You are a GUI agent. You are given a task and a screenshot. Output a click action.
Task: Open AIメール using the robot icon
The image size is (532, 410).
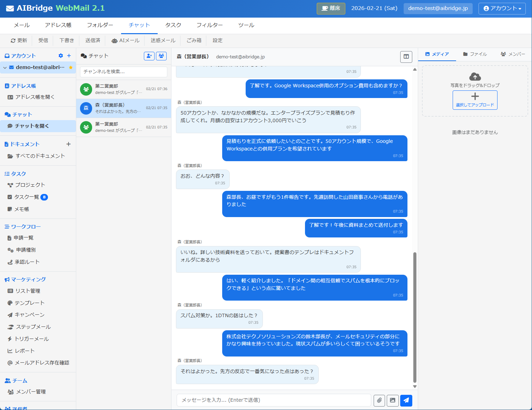coord(126,40)
